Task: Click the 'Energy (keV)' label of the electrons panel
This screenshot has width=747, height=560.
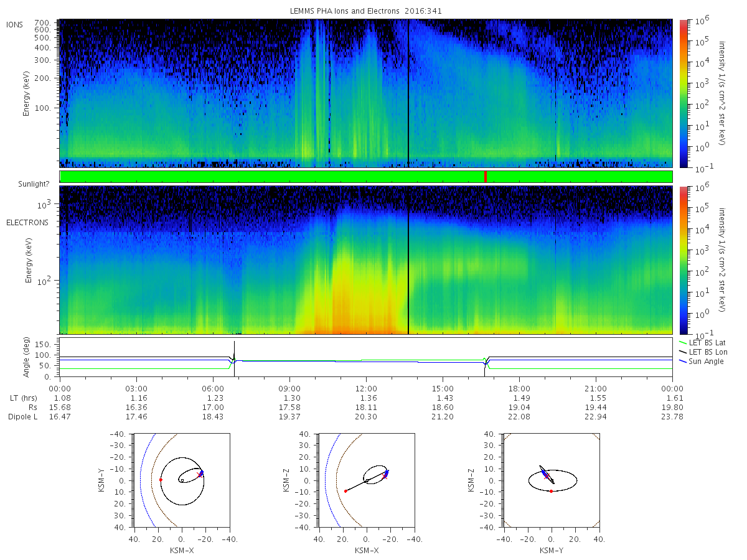Action: (x=29, y=260)
